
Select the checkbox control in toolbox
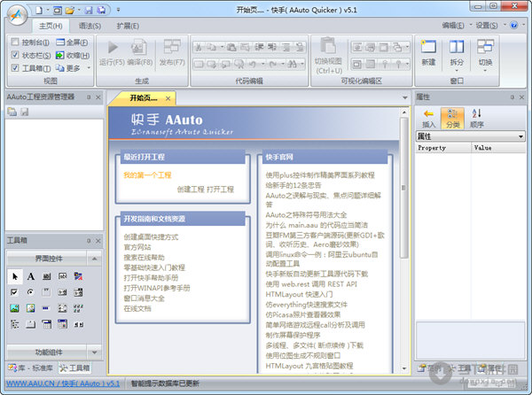[x=14, y=292]
